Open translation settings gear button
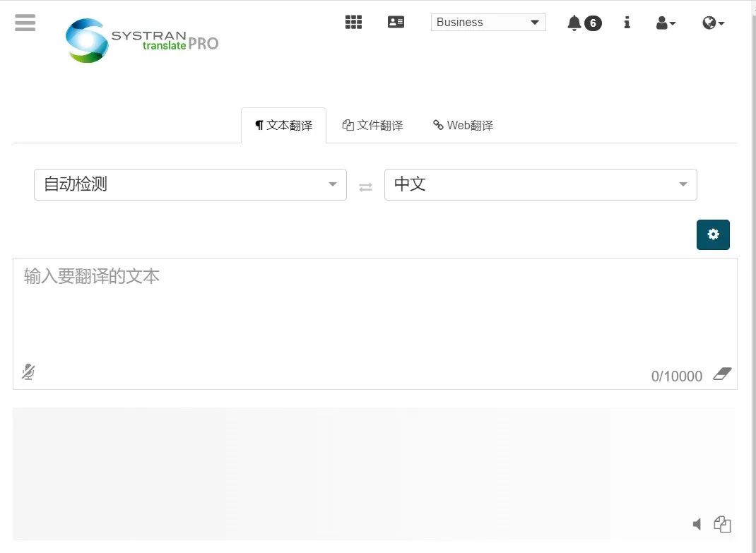The image size is (756, 553). (713, 234)
